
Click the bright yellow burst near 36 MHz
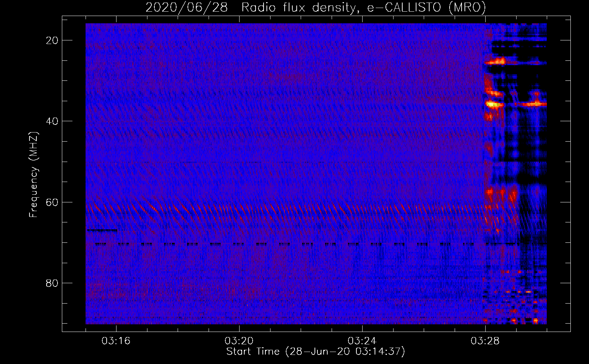point(494,105)
